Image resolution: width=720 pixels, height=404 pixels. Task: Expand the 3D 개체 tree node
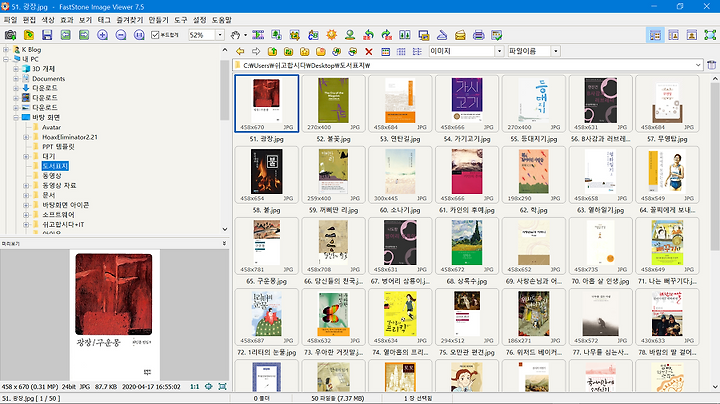(x=16, y=69)
